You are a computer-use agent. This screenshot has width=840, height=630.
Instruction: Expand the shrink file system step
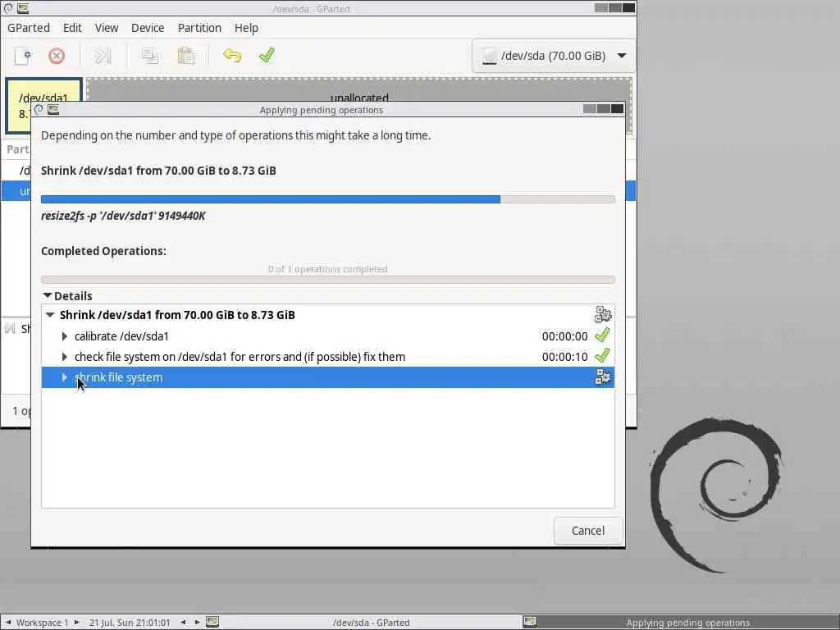click(65, 377)
